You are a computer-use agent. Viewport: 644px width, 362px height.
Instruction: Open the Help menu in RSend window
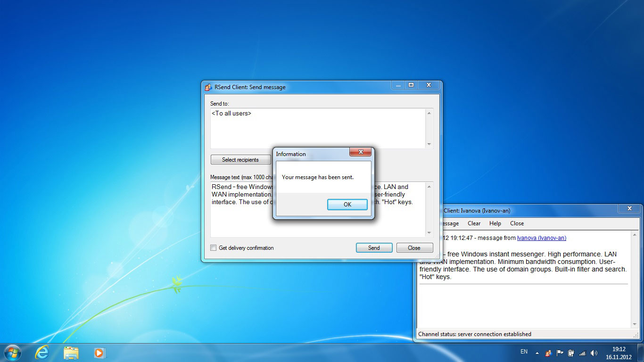495,223
